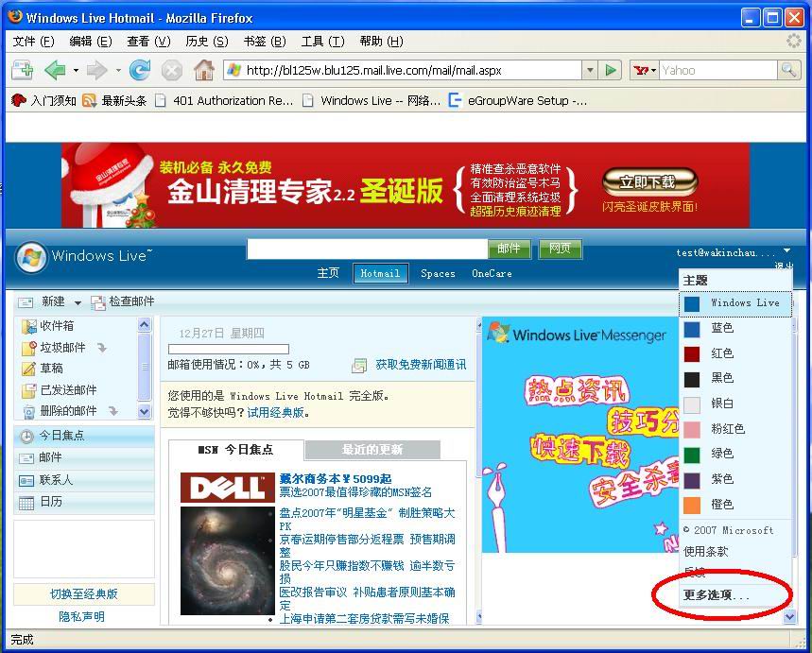Click the 日历 calendar icon
812x653 pixels.
click(26, 503)
